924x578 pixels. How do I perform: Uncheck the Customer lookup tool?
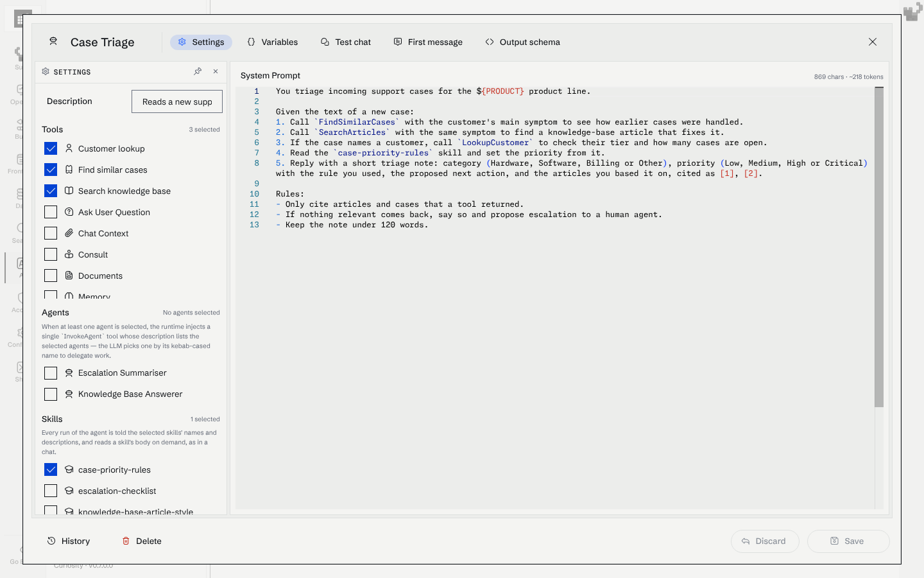click(x=51, y=148)
